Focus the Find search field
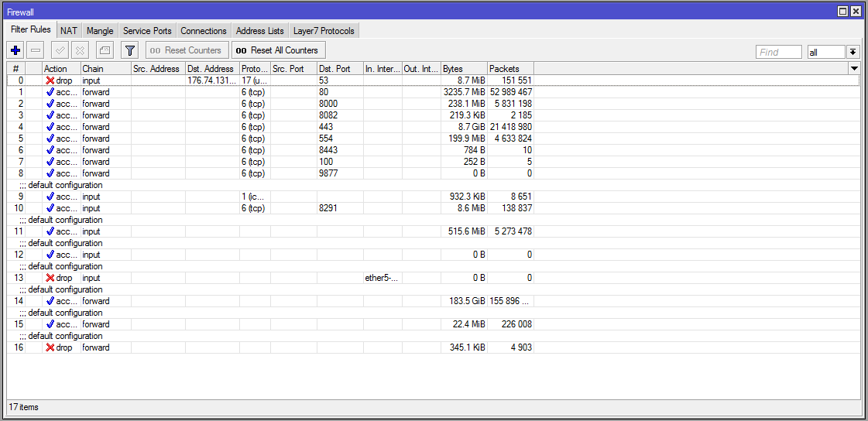868x421 pixels. pyautogui.click(x=778, y=52)
